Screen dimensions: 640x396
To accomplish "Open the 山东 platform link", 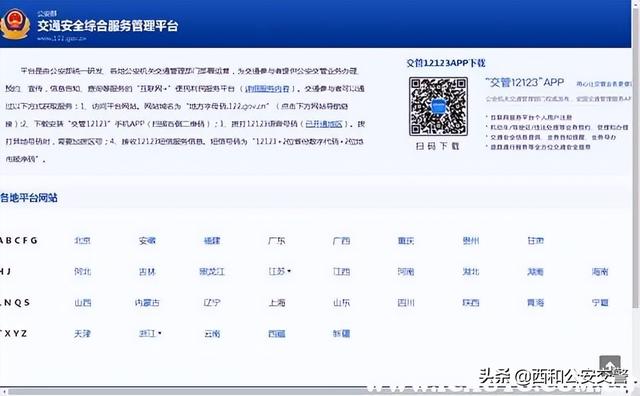I will click(341, 303).
